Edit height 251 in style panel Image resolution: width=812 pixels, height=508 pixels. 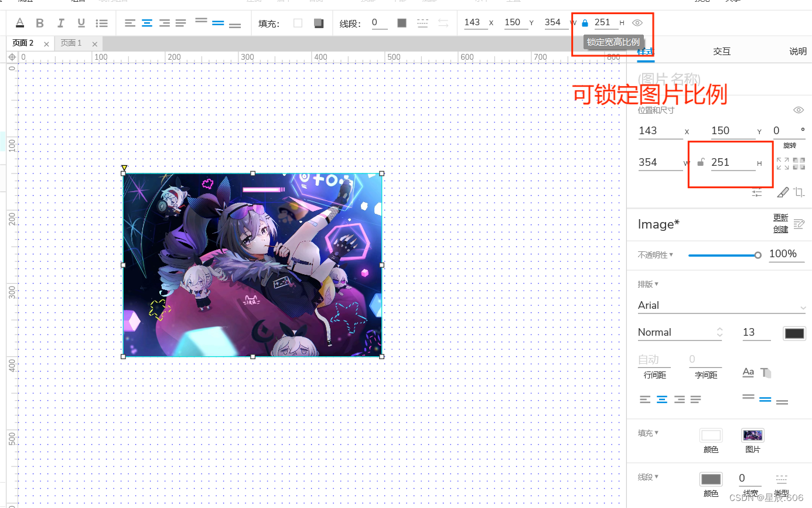click(x=733, y=163)
